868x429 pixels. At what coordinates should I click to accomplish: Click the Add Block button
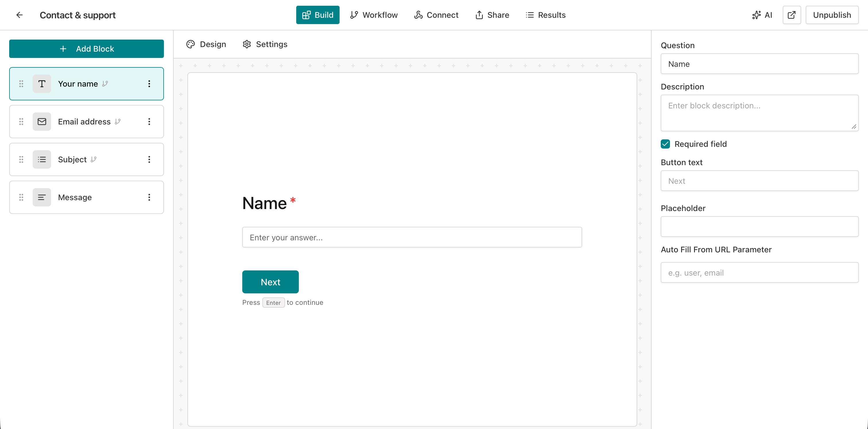click(86, 48)
